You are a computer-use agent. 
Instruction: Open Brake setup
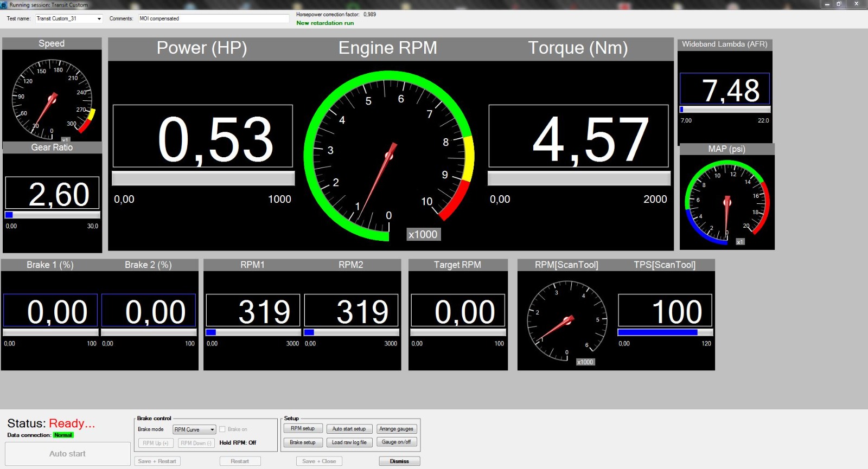[x=303, y=442]
